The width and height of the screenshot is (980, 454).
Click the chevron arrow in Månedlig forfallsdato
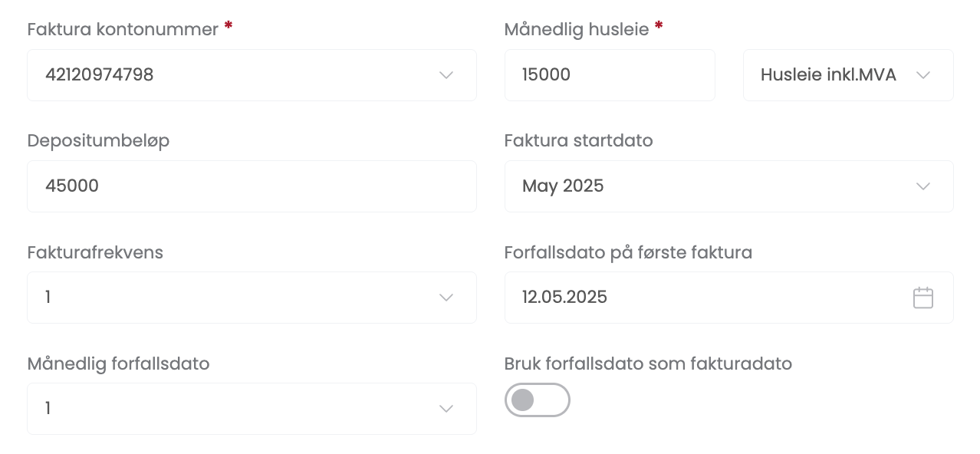point(446,409)
